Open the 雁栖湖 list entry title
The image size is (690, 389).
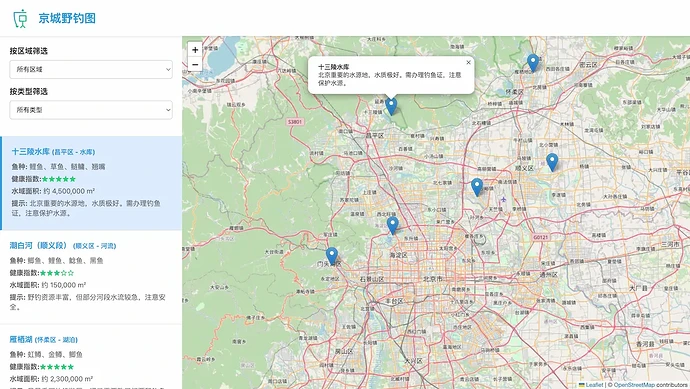tap(44, 339)
